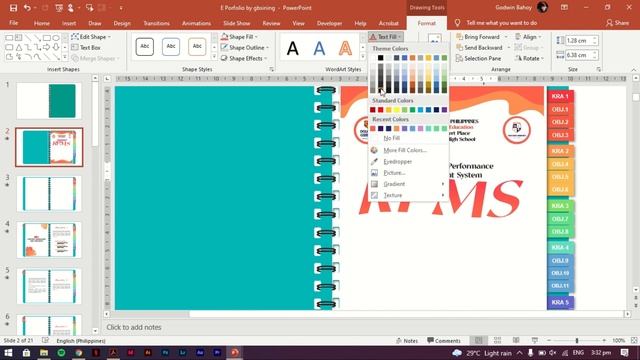Viewport: 640px width, 360px height.
Task: Pick red standard color swatch
Action: click(380, 110)
